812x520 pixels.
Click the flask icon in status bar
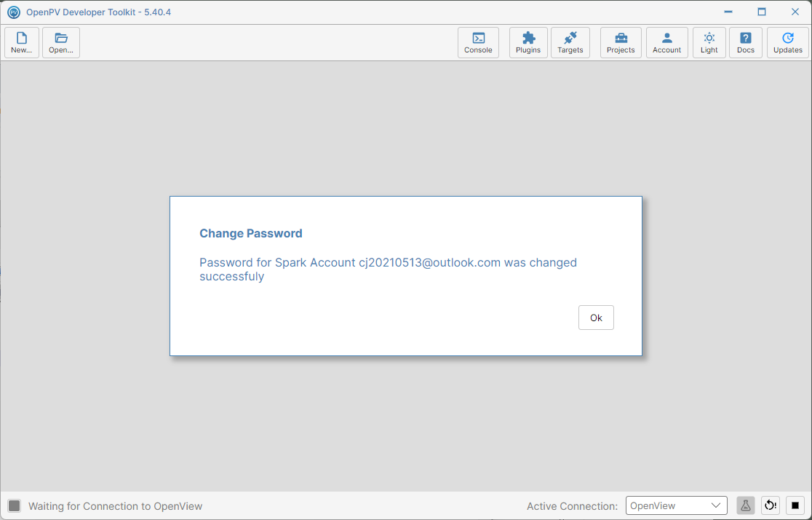coord(745,505)
